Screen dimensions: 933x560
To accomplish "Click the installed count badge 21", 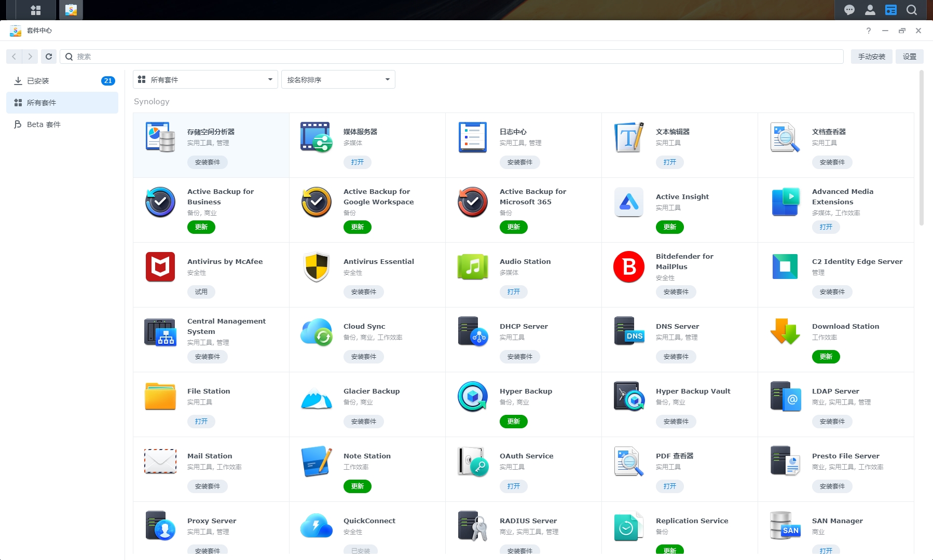I will [x=108, y=81].
